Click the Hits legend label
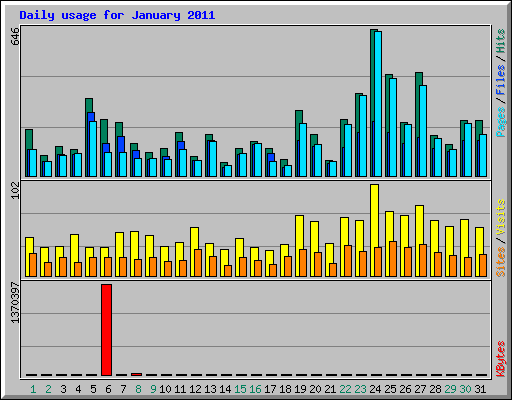512x400 pixels. click(500, 41)
